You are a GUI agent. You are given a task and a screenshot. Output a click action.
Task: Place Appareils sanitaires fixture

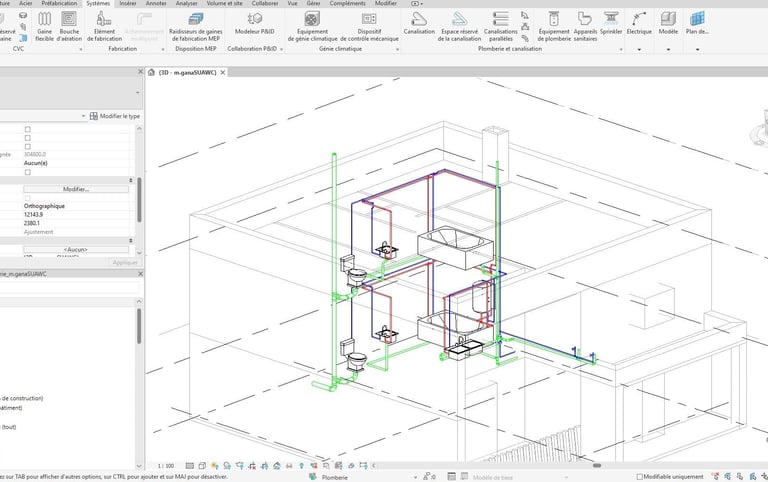point(585,26)
